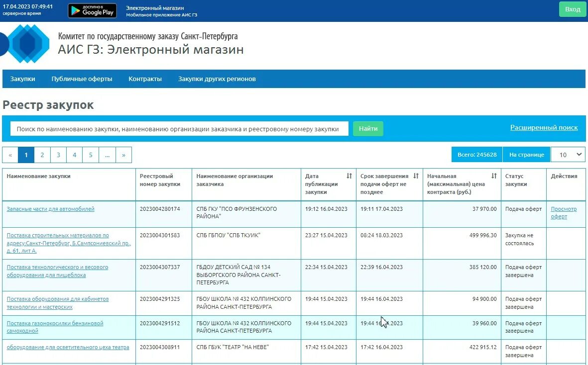
Task: Go to page 2 of results
Action: pyautogui.click(x=42, y=155)
